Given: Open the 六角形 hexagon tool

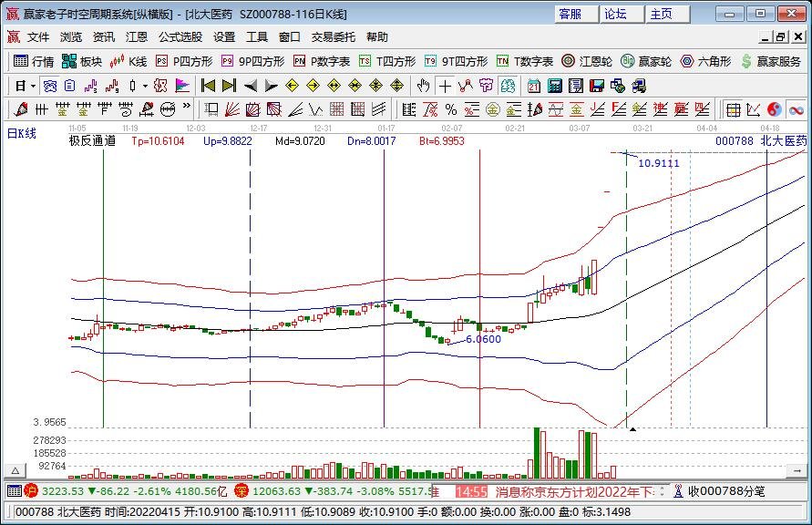Looking at the screenshot, I should click(x=705, y=62).
